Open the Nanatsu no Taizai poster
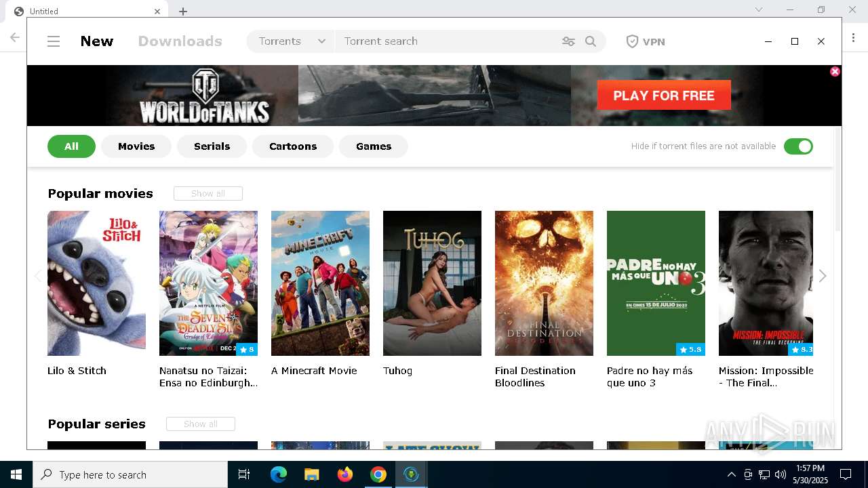 (208, 283)
